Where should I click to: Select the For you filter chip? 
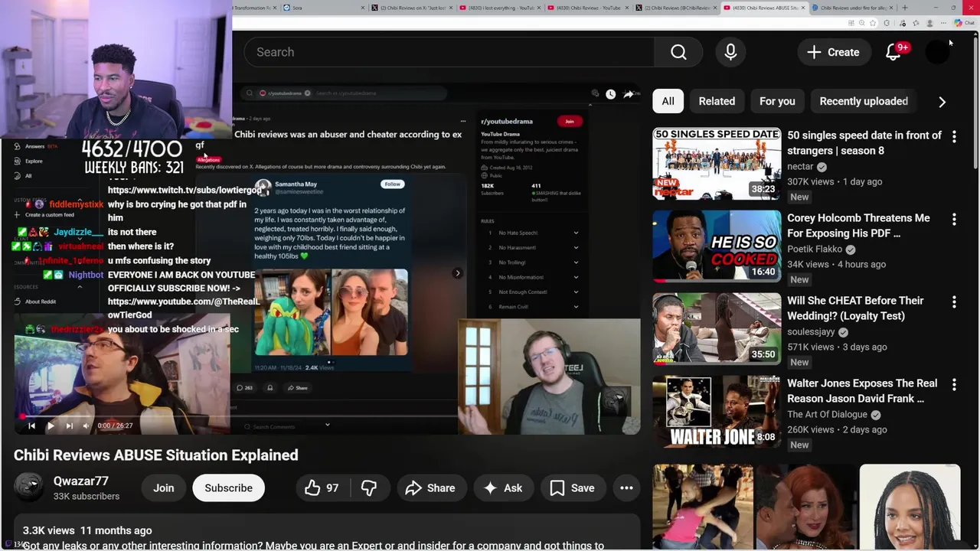[x=777, y=101]
